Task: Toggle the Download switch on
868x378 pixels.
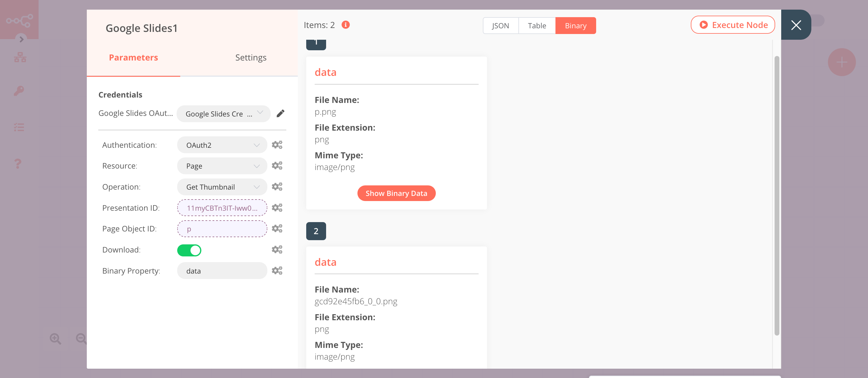Action: point(189,250)
